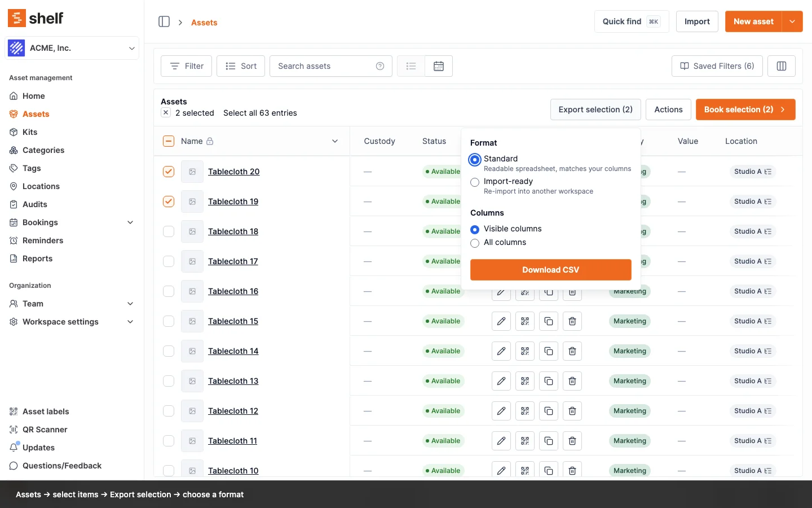
Task: Click Select all 63 entries
Action: point(260,113)
